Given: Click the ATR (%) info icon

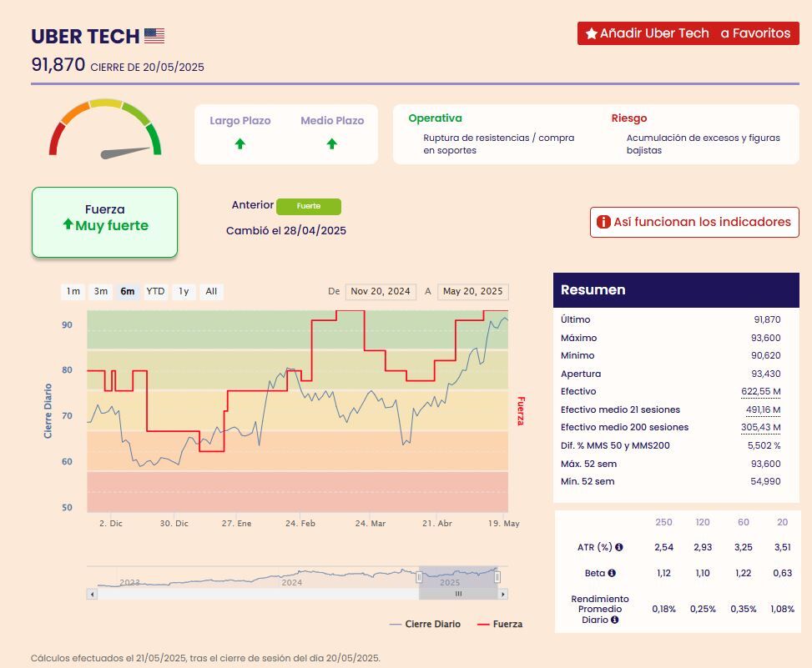Looking at the screenshot, I should point(619,547).
